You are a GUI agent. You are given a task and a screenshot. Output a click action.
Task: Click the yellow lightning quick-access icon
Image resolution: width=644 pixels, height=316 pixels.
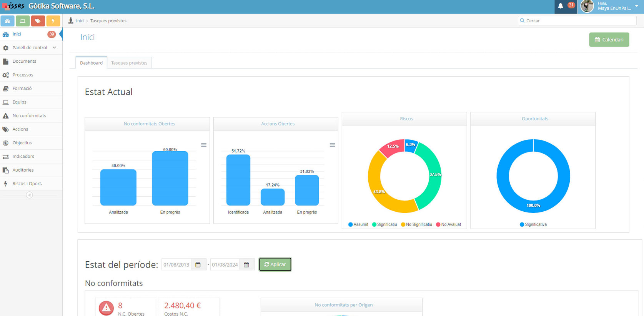(53, 21)
